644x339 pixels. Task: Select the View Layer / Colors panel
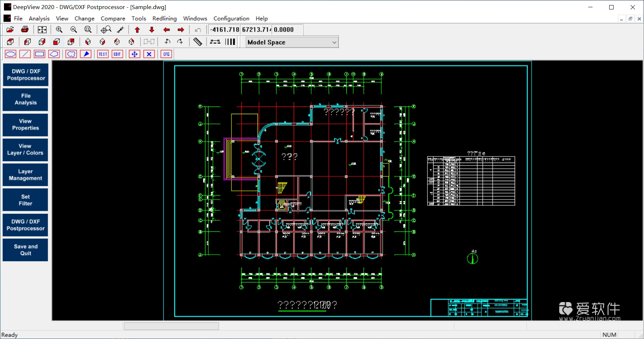[25, 150]
